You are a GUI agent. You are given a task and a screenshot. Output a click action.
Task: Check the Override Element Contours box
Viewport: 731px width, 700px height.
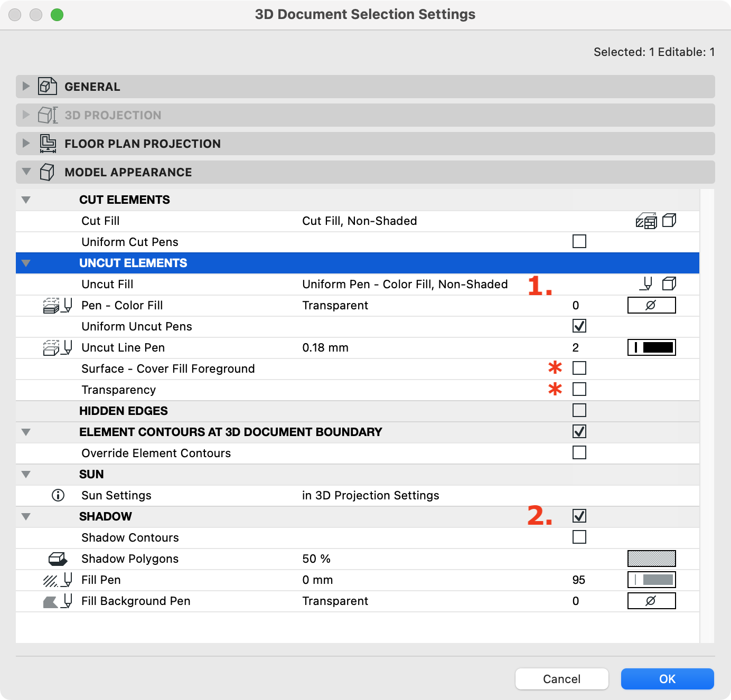[x=579, y=452]
